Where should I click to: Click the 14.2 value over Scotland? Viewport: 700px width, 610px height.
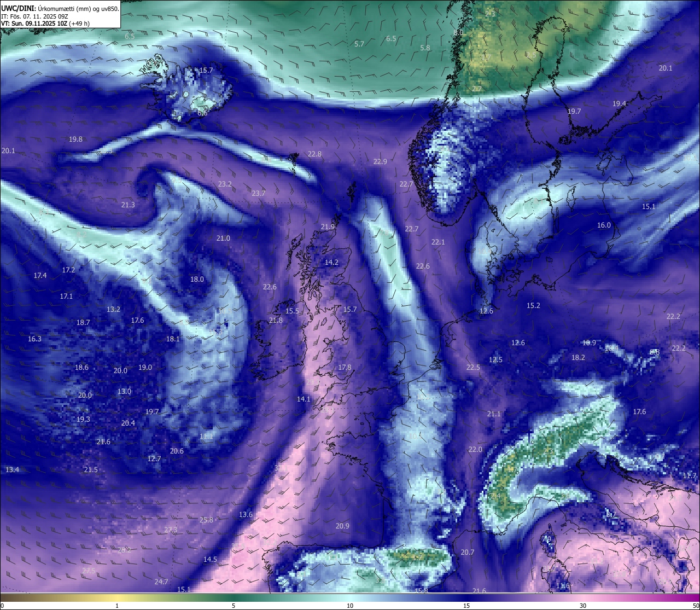point(331,263)
